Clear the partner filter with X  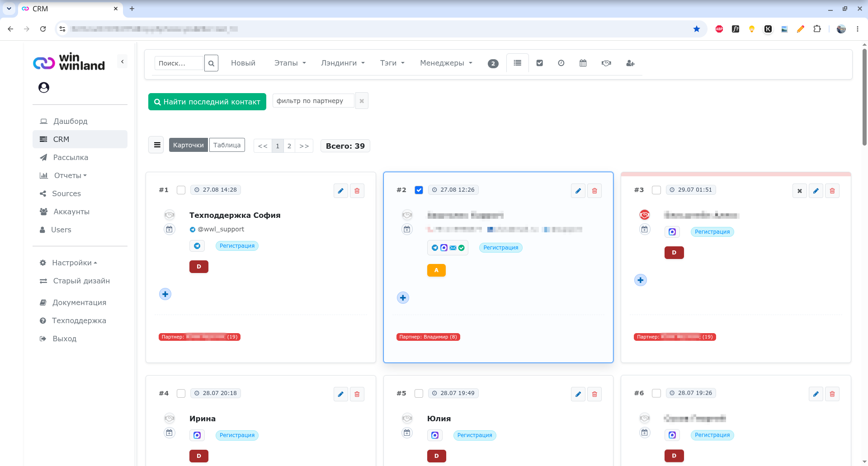(x=362, y=101)
